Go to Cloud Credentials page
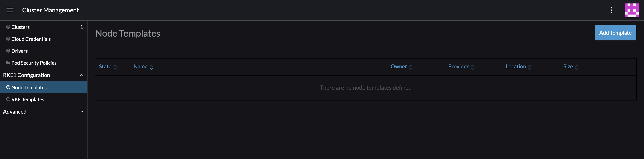644x159 pixels. click(x=31, y=39)
